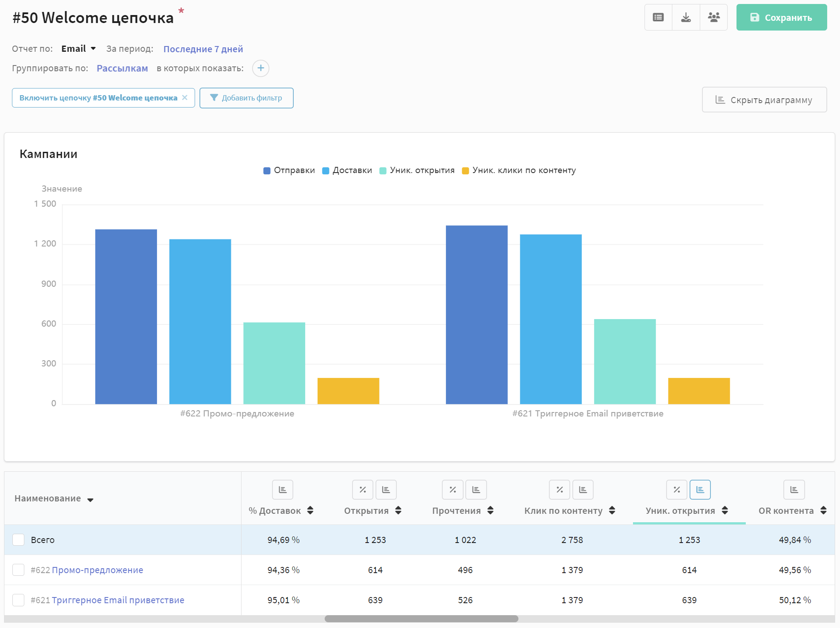Check the Всего row checkbox
The height and width of the screenshot is (628, 840).
point(19,539)
